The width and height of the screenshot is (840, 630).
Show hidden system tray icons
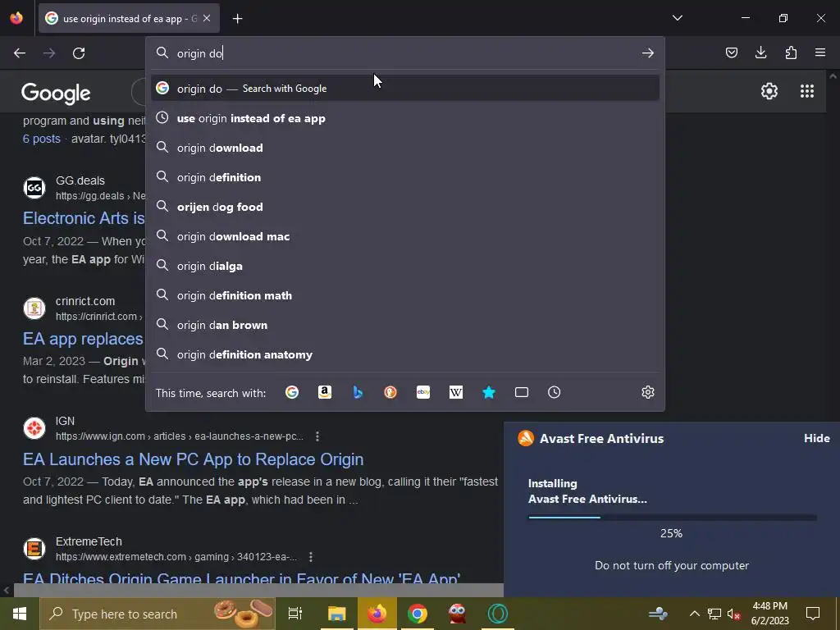pos(694,614)
